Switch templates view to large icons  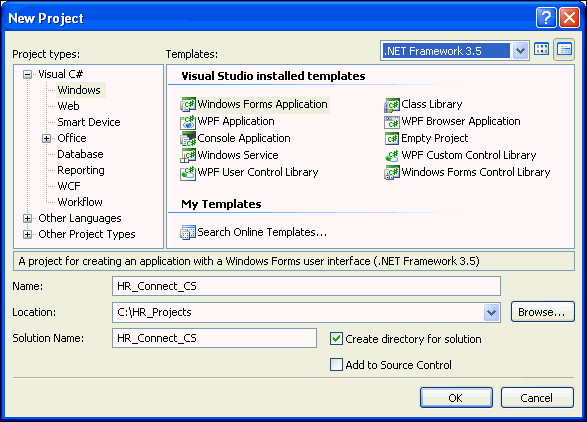pos(541,49)
